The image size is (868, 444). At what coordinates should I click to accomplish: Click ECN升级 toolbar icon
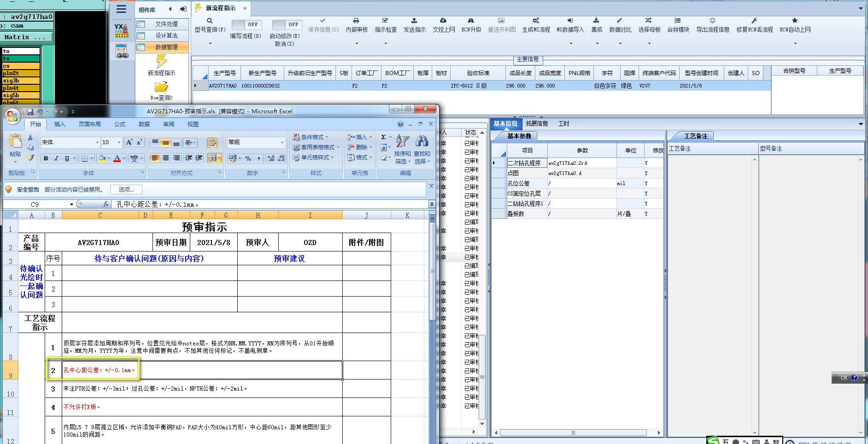[471, 21]
